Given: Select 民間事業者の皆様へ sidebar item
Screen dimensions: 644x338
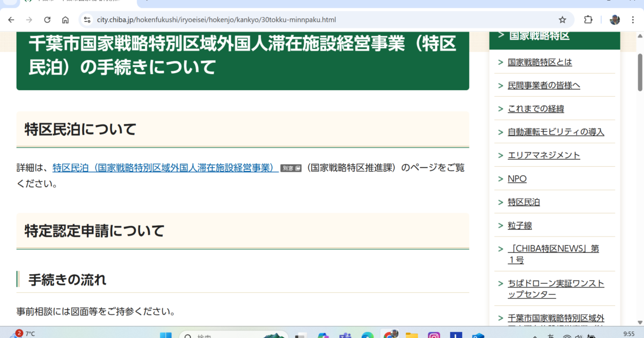Looking at the screenshot, I should click(x=544, y=85).
